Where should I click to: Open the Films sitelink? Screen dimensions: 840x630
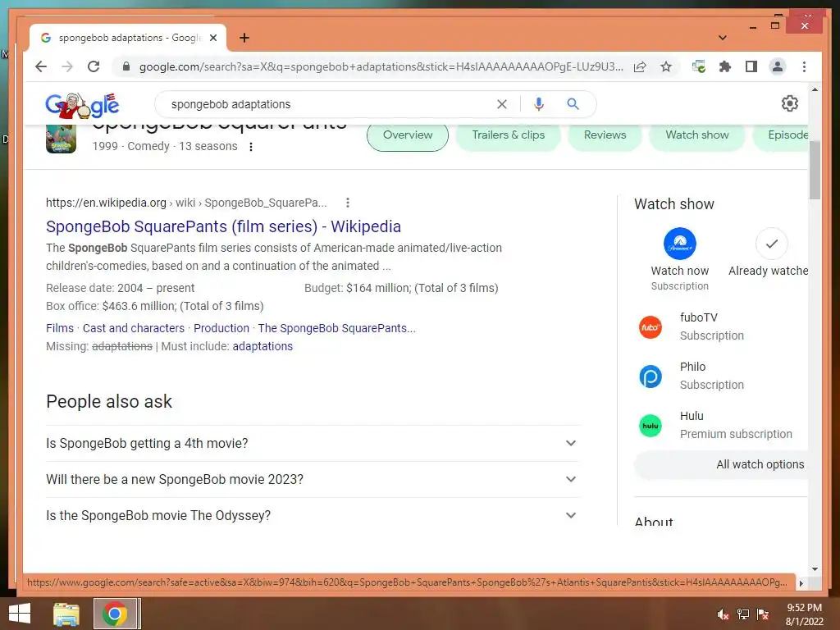point(60,328)
